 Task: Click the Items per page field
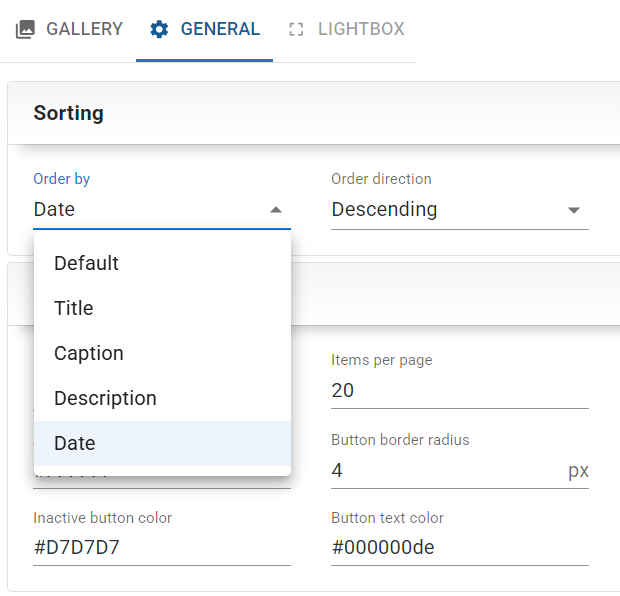(459, 390)
